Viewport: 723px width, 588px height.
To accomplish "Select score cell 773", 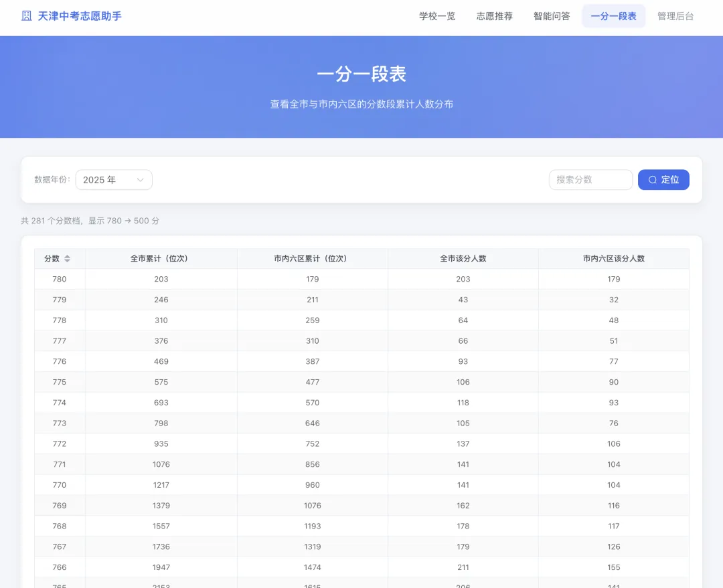I will coord(60,423).
